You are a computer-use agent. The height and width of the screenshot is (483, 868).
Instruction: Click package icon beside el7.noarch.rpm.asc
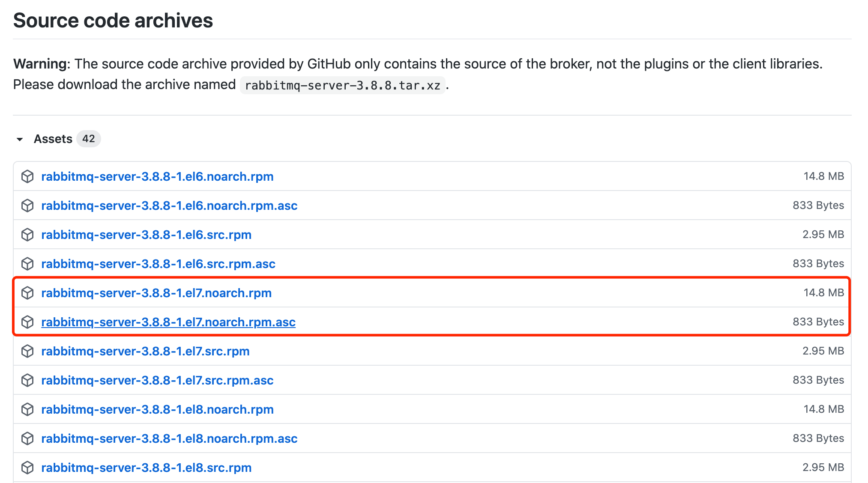point(27,322)
